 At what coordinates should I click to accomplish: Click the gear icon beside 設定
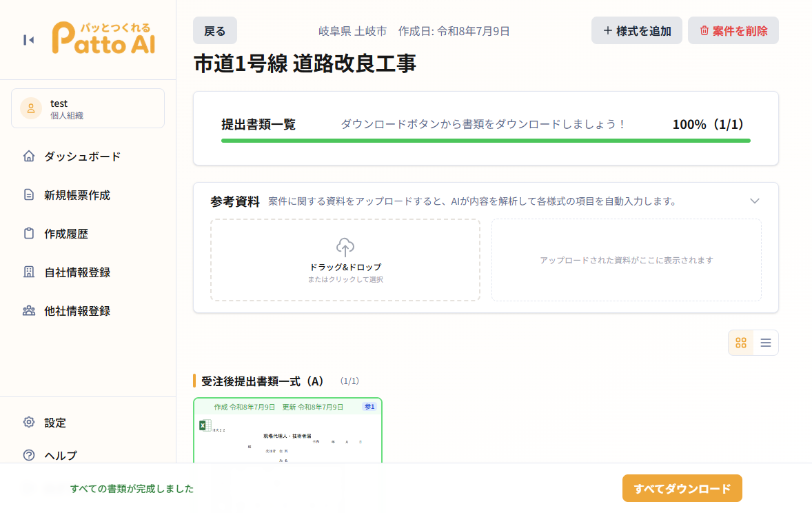[29, 422]
